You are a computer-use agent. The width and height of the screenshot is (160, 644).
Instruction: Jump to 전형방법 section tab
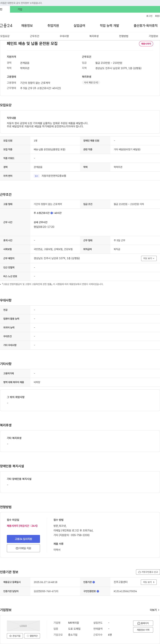coord(124,36)
